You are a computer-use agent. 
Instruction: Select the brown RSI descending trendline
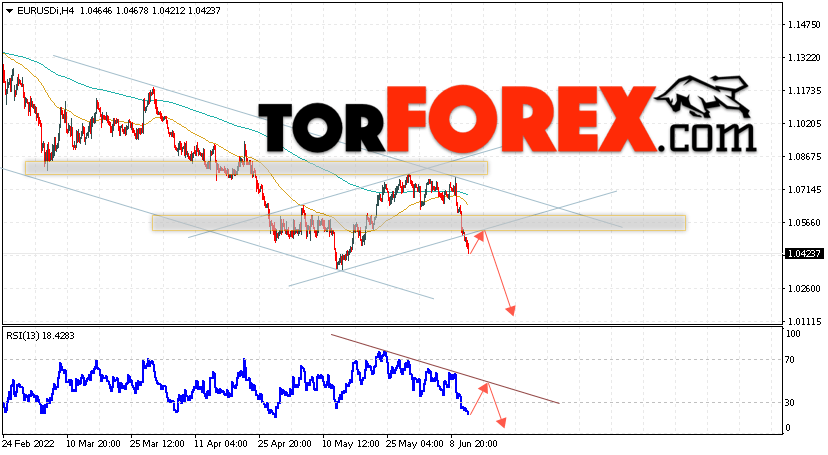[445, 369]
